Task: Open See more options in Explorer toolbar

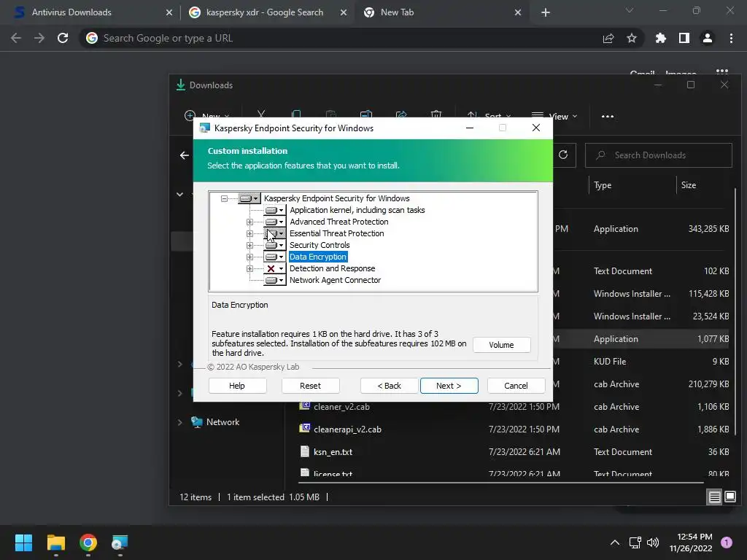Action: coord(608,116)
